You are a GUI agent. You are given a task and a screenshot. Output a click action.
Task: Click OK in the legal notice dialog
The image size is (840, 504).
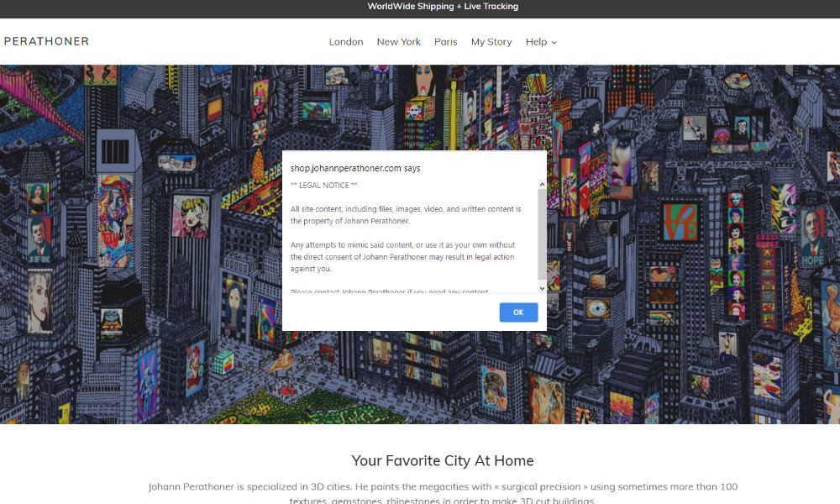[x=518, y=312]
